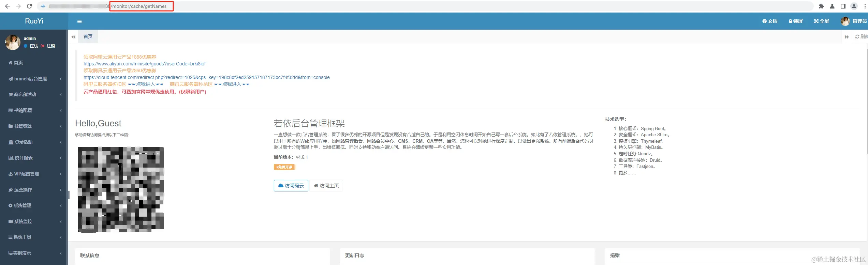Click the 当前版本 v4.6.1 text
The width and height of the screenshot is (868, 265).
click(291, 157)
